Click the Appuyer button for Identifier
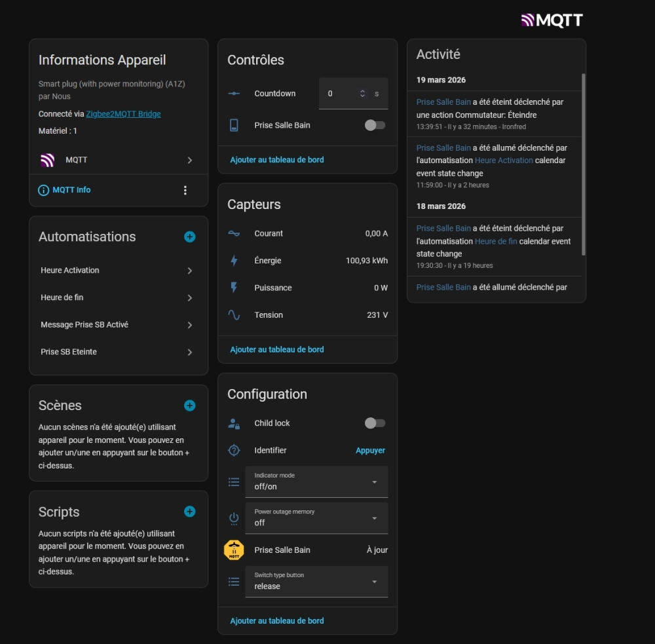655x644 pixels. point(371,451)
